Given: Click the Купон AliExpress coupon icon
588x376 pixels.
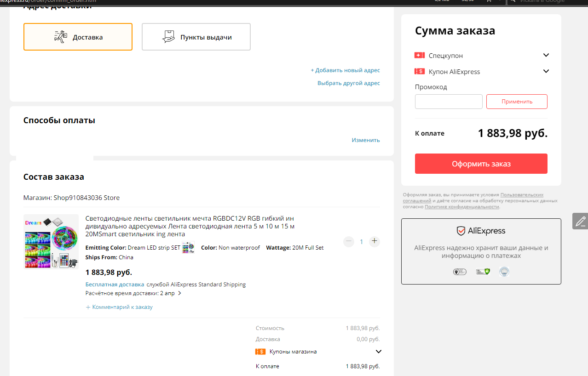Looking at the screenshot, I should pos(420,71).
